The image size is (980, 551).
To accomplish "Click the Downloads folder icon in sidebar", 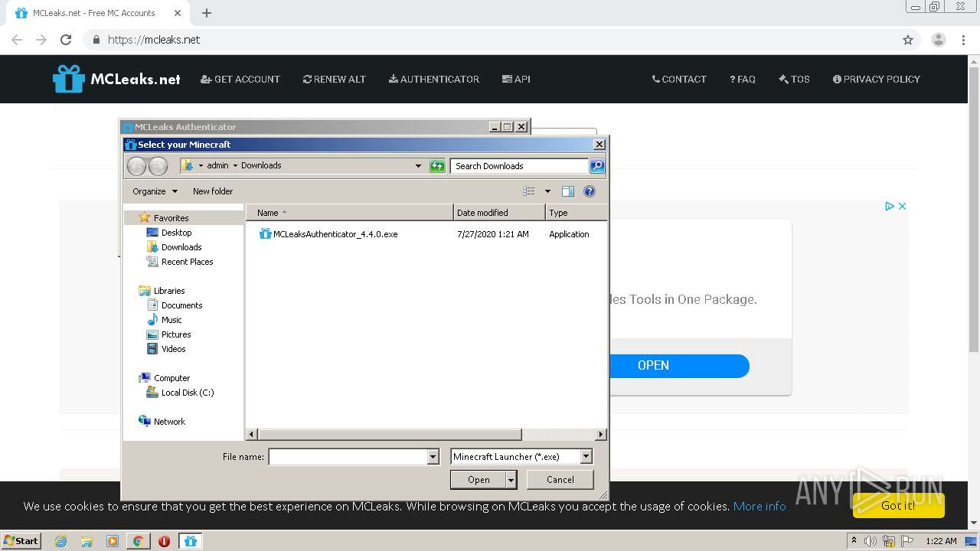I will pos(152,247).
